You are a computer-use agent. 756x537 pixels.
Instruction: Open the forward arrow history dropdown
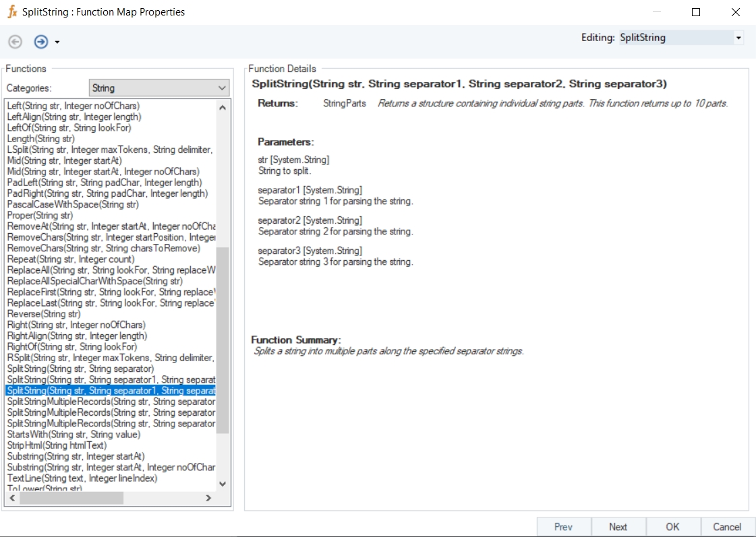coord(57,42)
